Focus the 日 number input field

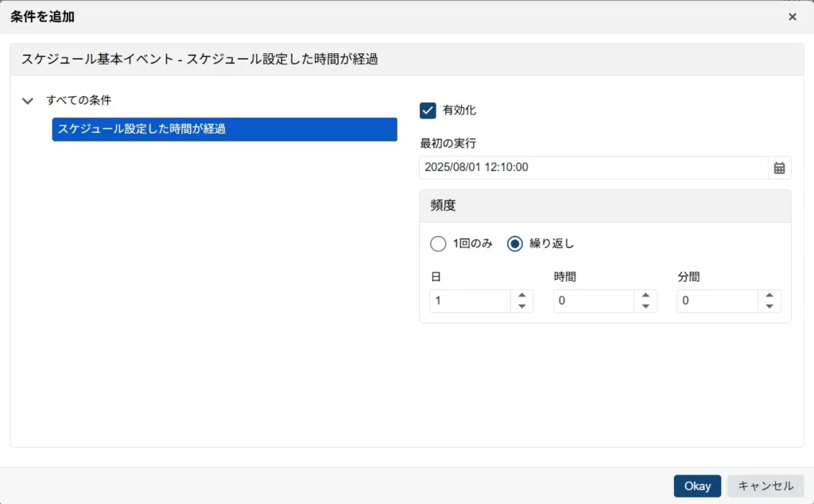(469, 301)
